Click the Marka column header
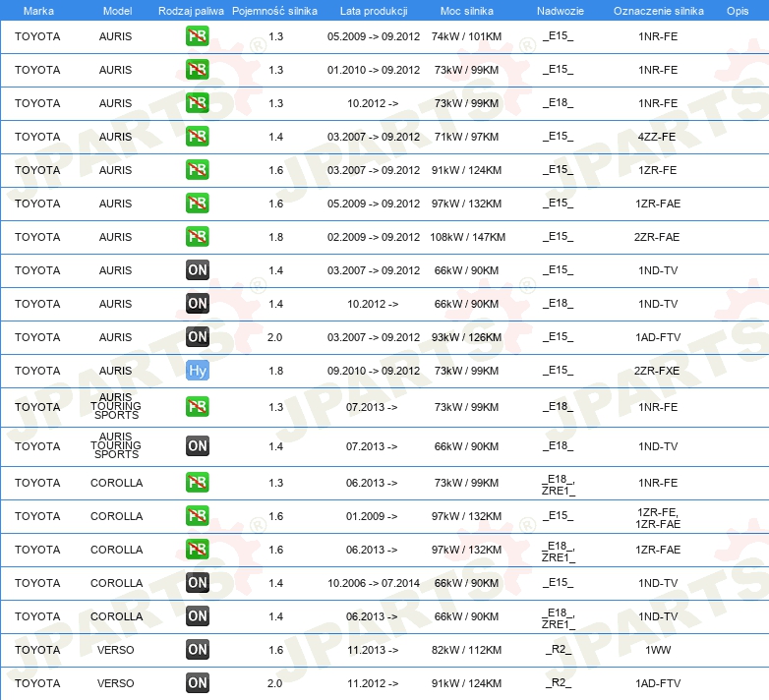The width and height of the screenshot is (769, 700). pos(38,11)
